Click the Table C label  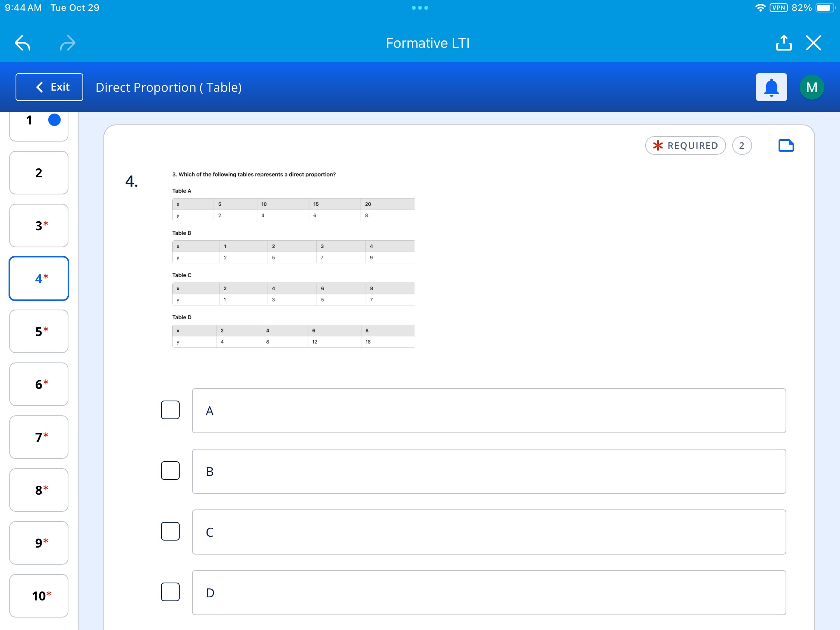(x=182, y=275)
